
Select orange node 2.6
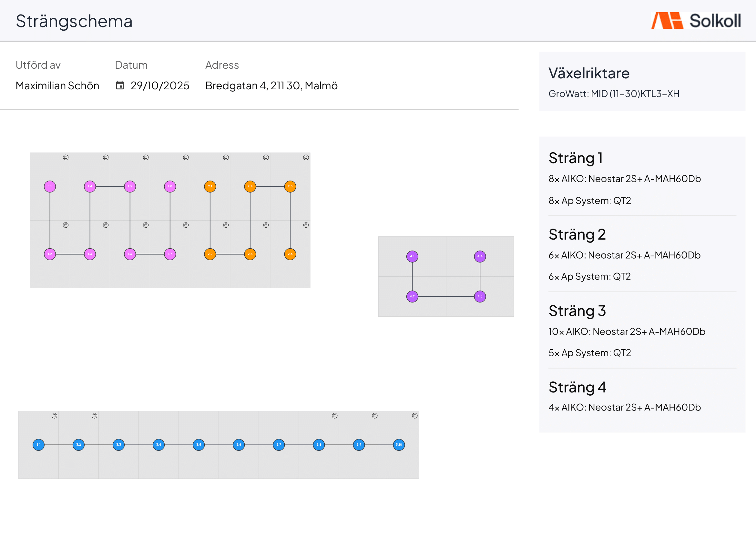(x=290, y=254)
